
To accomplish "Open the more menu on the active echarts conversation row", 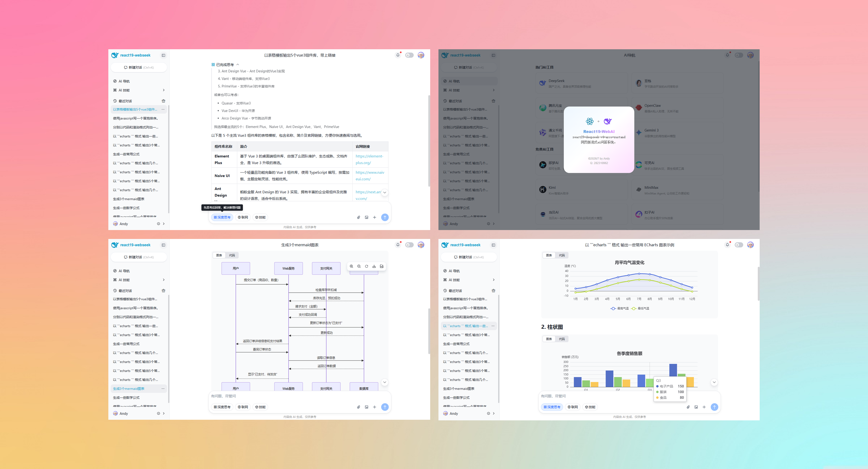I will (x=493, y=326).
